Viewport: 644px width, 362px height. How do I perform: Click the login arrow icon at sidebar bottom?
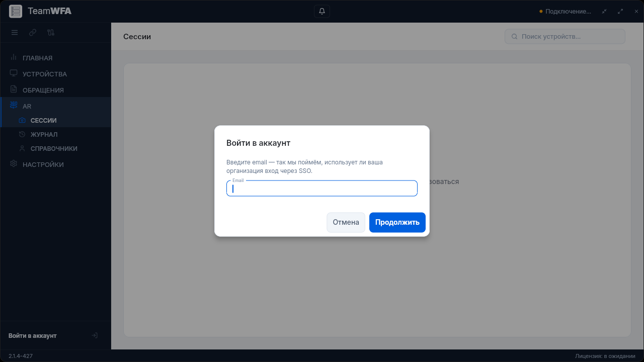pyautogui.click(x=95, y=335)
